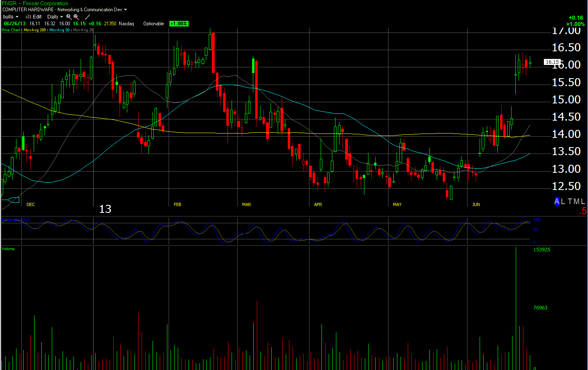Click the DEC month label
588x370 pixels.
click(x=31, y=204)
